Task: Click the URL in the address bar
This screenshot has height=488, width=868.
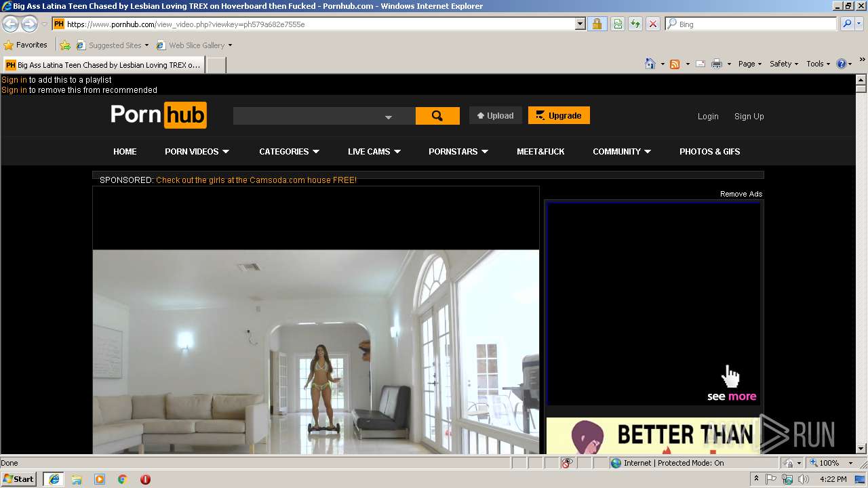Action: (186, 24)
